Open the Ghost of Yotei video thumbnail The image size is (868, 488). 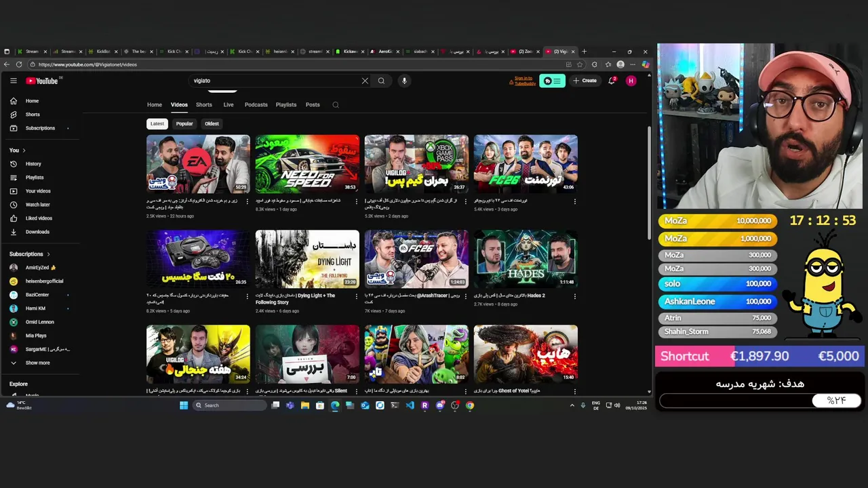(x=526, y=354)
